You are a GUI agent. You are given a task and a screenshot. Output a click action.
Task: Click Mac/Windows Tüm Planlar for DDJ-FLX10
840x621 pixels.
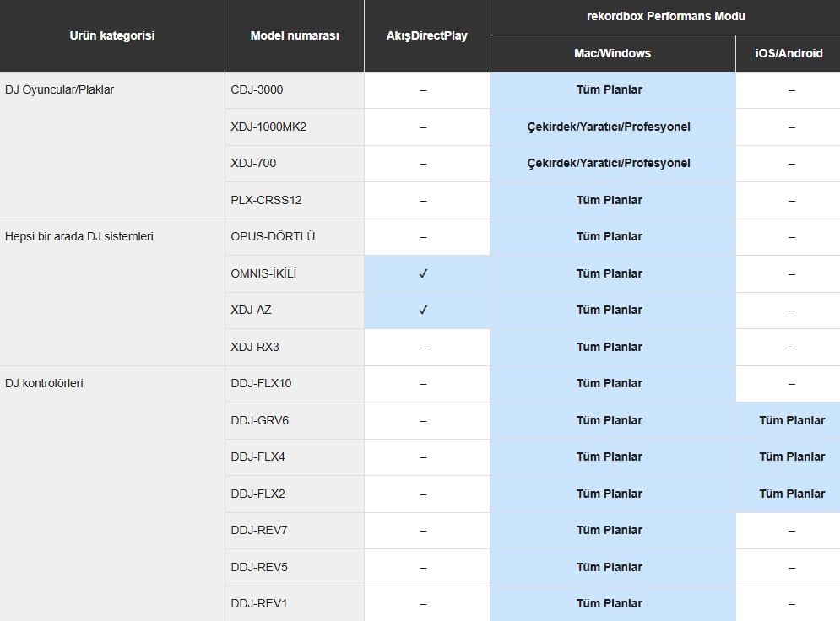(610, 383)
